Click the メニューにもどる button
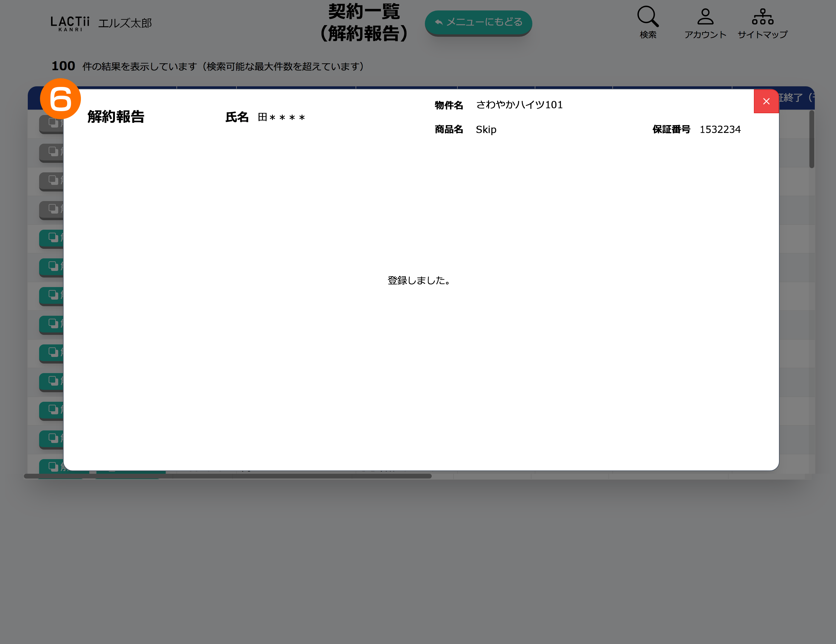Screen dimensions: 836x644 478,23
